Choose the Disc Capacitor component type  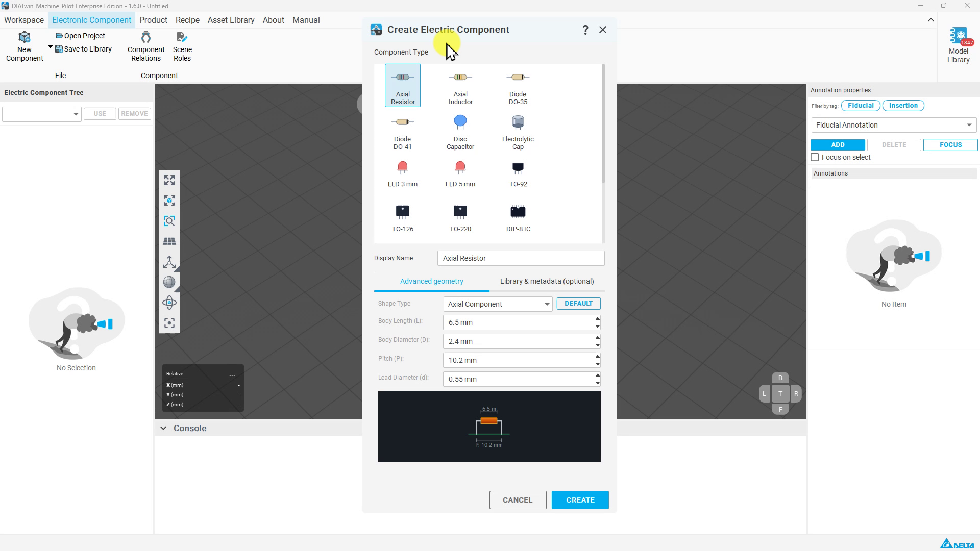[x=460, y=131]
